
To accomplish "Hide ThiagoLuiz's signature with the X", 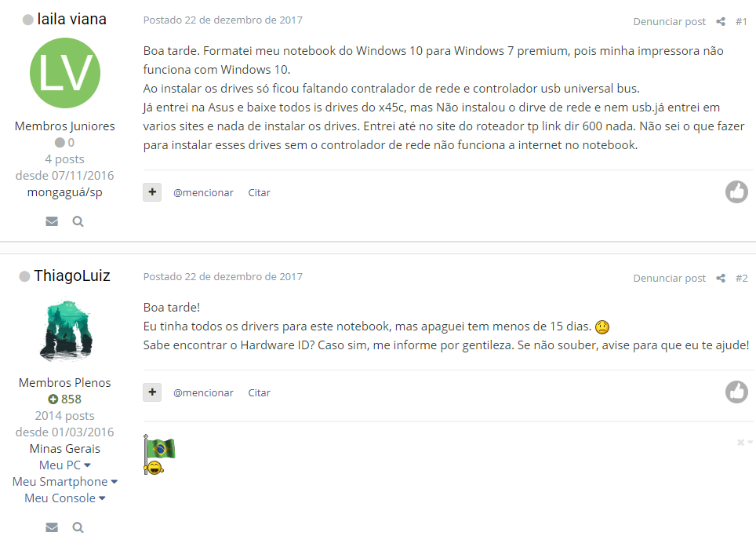I will pos(740,443).
